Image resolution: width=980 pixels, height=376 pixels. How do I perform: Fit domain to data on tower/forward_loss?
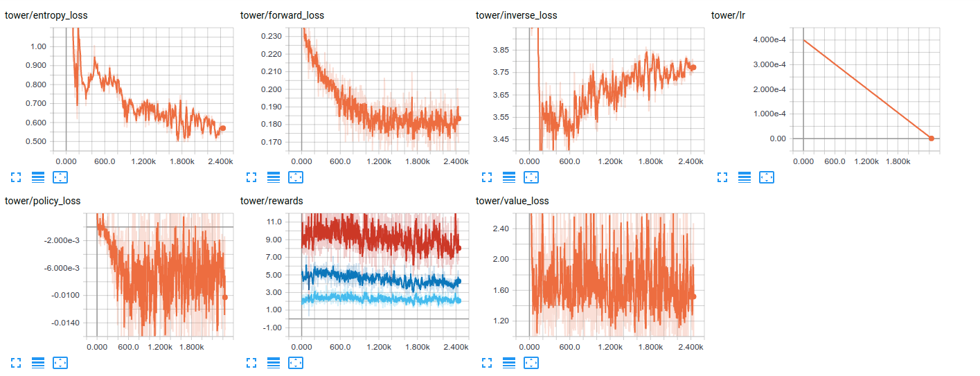click(x=296, y=177)
